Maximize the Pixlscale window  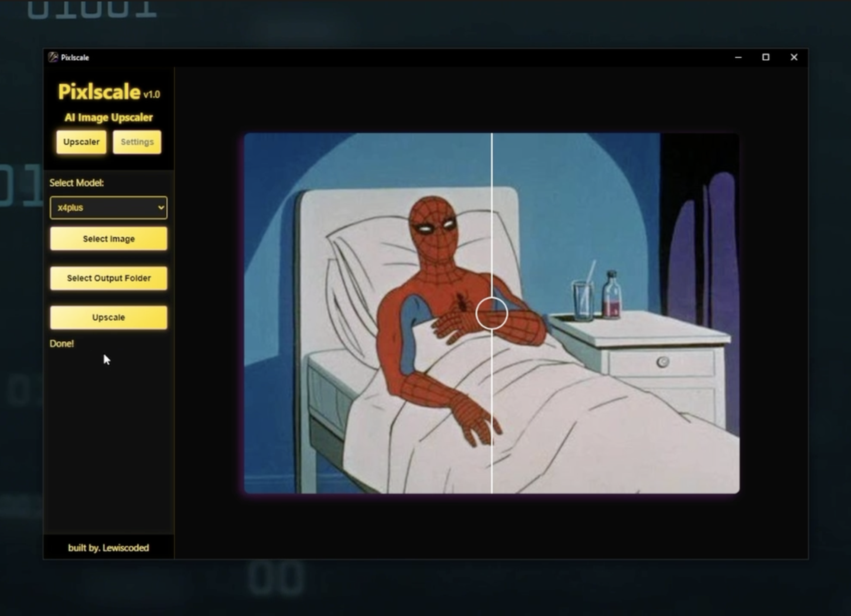(x=766, y=57)
